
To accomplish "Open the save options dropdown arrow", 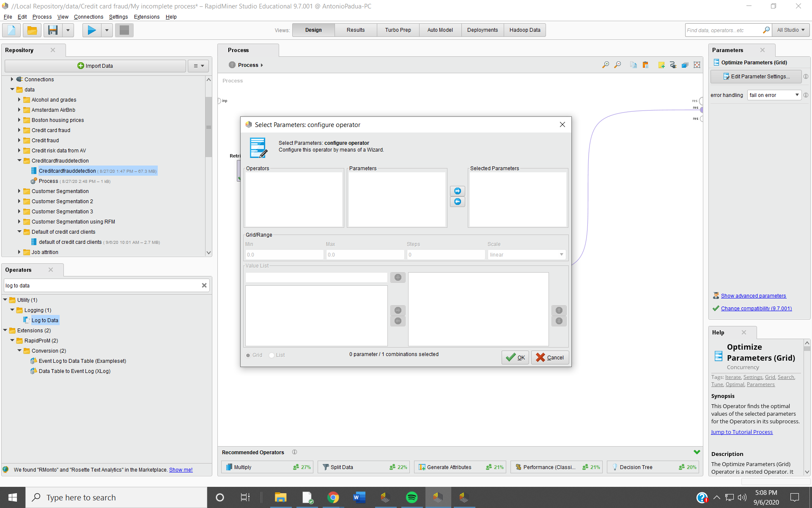I will pyautogui.click(x=68, y=30).
